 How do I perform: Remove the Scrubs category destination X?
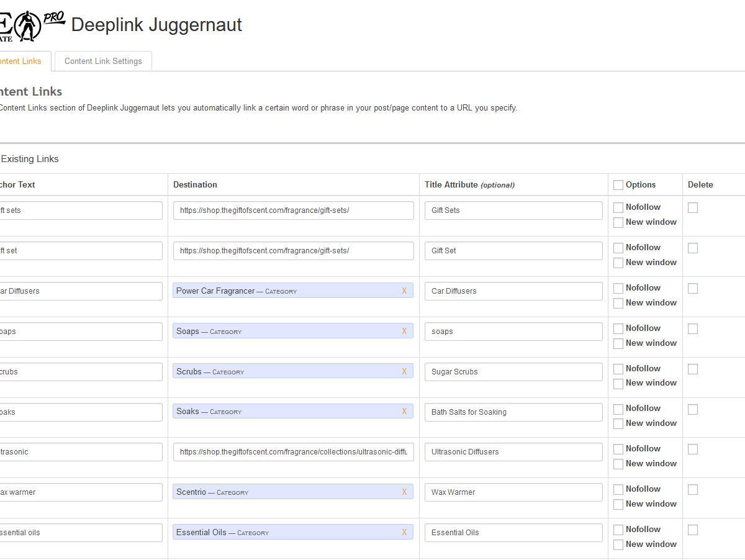pyautogui.click(x=404, y=371)
